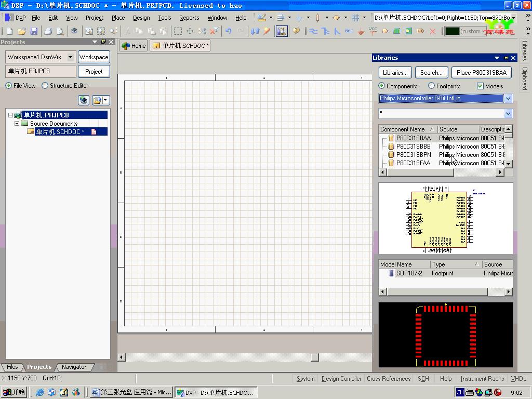Image resolution: width=532 pixels, height=399 pixels.
Task: Click the Compile project icon in Projects panel
Action: click(84, 100)
